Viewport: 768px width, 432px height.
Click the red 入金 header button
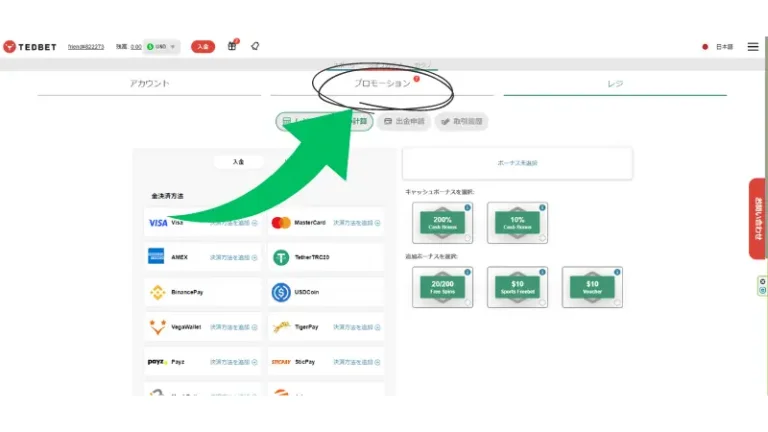coord(203,47)
